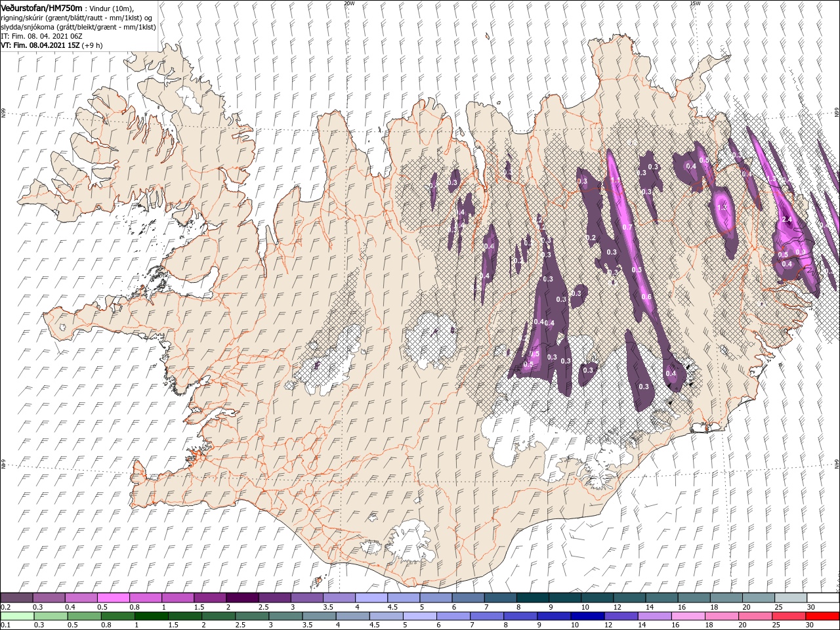Click the bottom-row lilac swatch labeled 14

coord(654,616)
